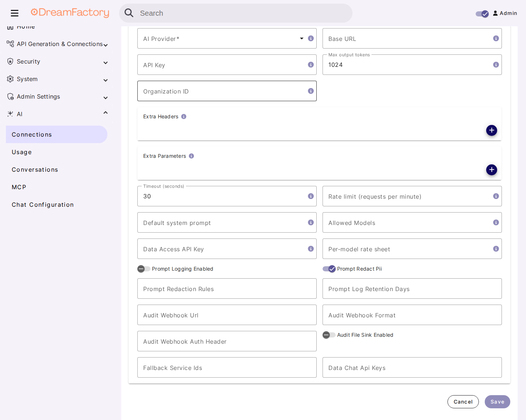Expand the System menu section
526x420 pixels.
(x=106, y=80)
